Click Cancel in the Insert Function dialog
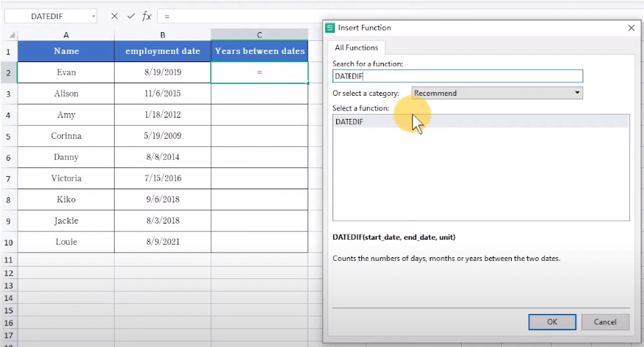The image size is (644, 347). tap(605, 322)
